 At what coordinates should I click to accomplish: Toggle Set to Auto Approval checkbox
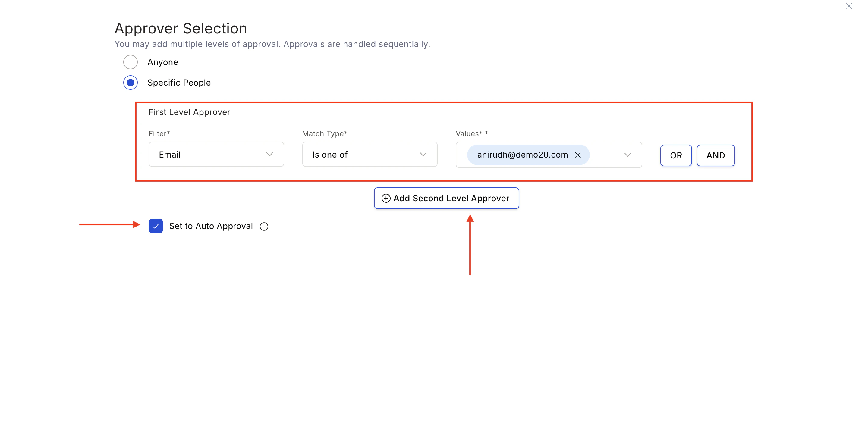coord(156,226)
